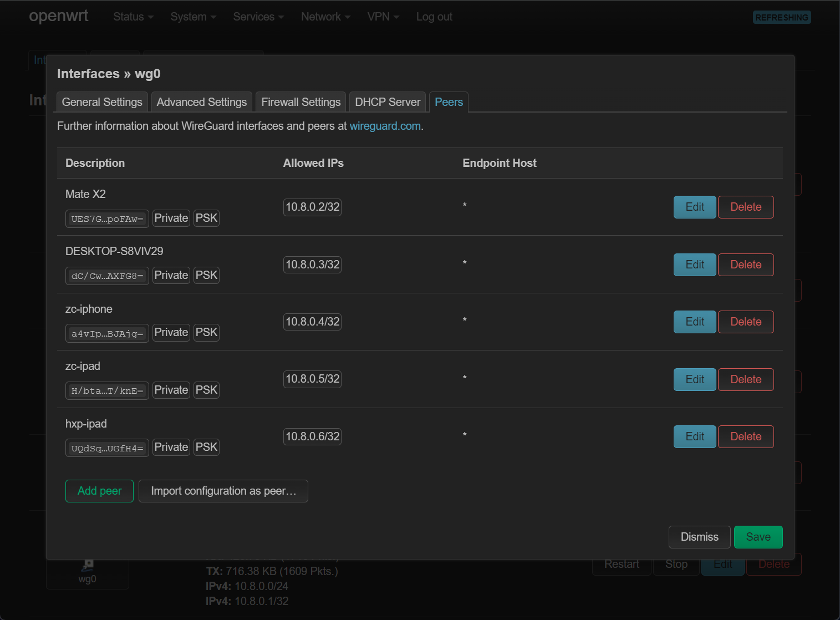Edit the hxp-ipad peer
This screenshot has width=840, height=620.
coord(694,436)
